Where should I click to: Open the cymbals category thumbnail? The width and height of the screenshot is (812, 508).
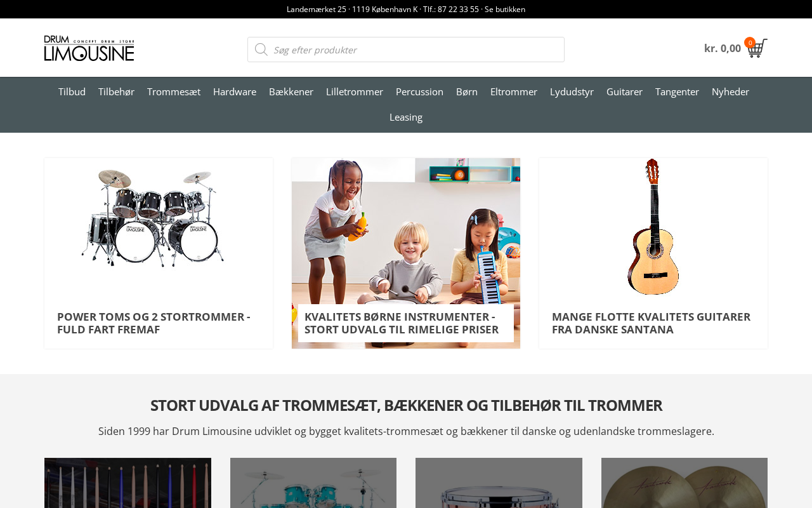tap(684, 483)
